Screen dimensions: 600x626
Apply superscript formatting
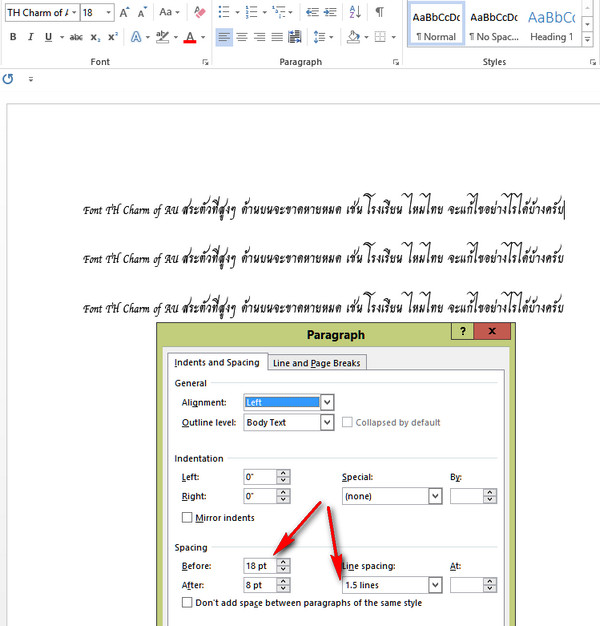113,37
